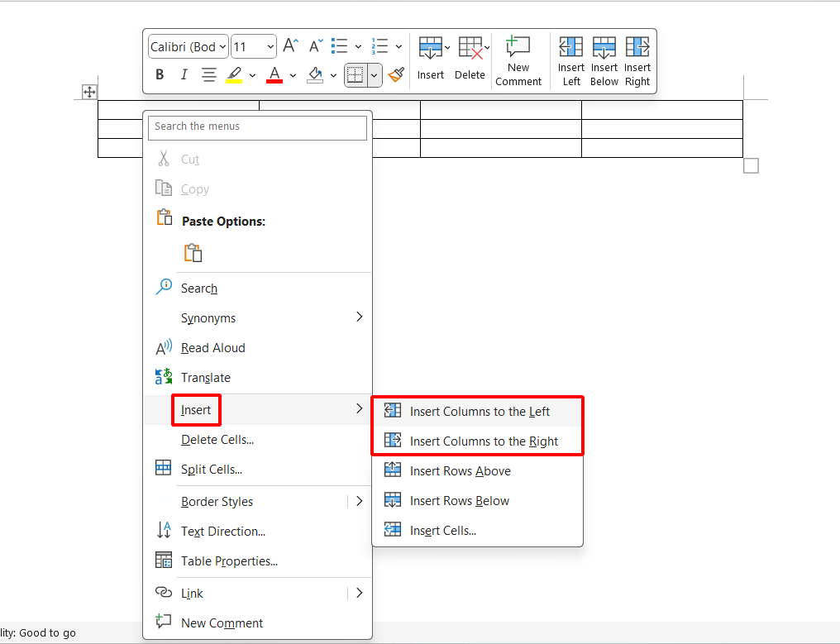
Task: Expand the borders dropdown arrow
Action: click(x=375, y=75)
